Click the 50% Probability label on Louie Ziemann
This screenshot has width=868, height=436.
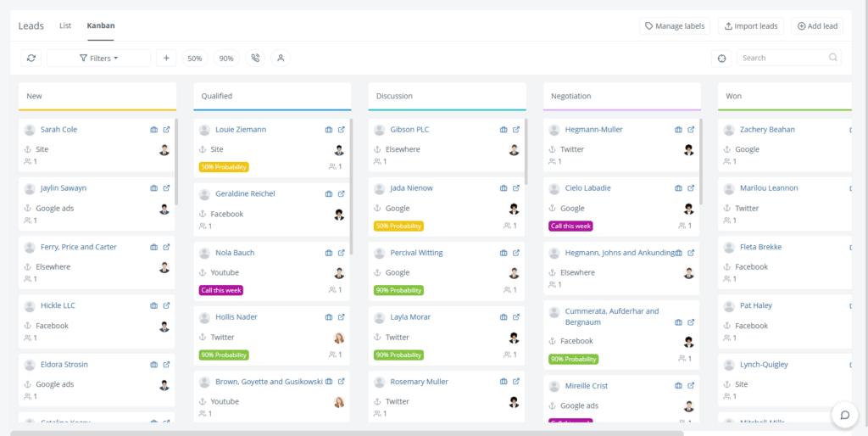click(224, 167)
